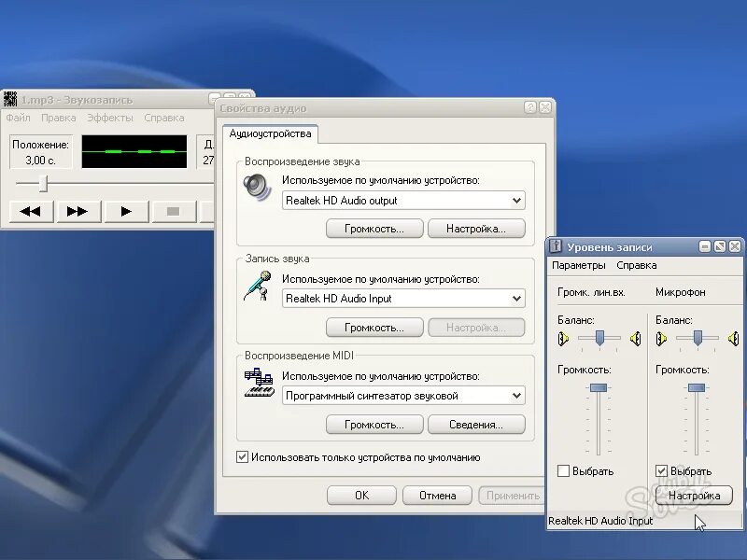747x560 pixels.
Task: Click Realtek HD Audio Input status bar text
Action: tap(600, 521)
